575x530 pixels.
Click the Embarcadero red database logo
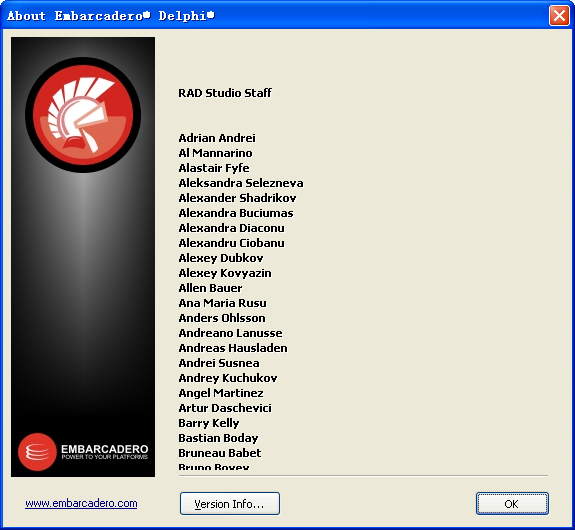coord(37,452)
